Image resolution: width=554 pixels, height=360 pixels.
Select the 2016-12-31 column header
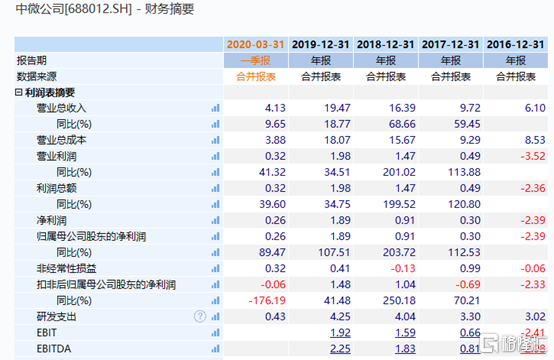click(x=516, y=45)
